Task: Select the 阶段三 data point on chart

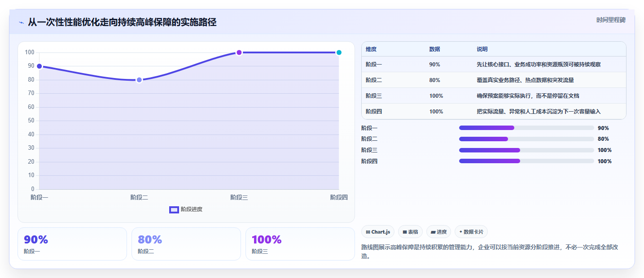Action: pyautogui.click(x=239, y=52)
